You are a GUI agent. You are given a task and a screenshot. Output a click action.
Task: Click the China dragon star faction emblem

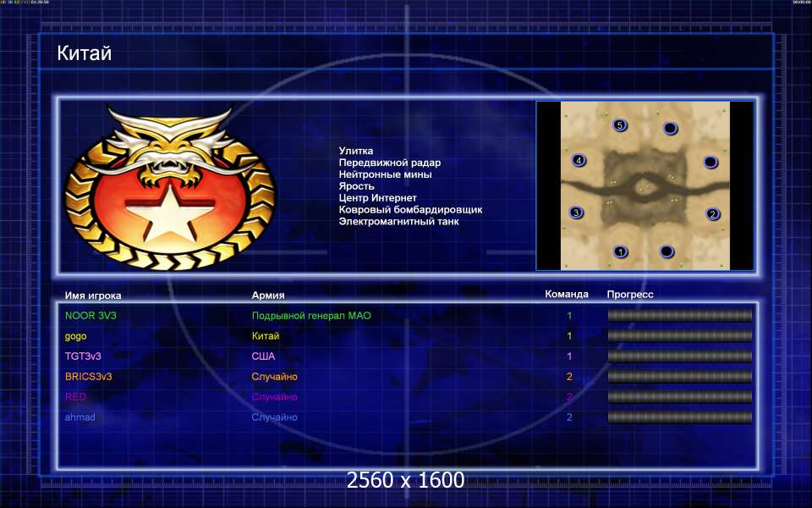(170, 188)
